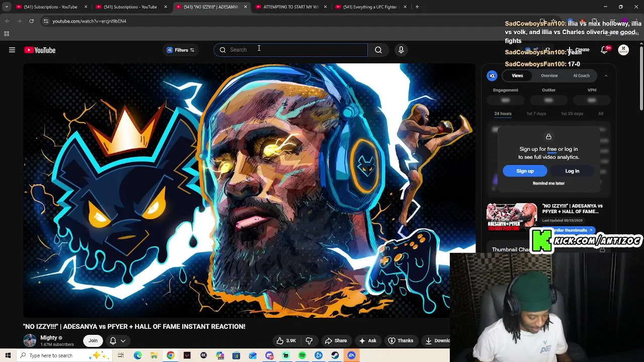Choose the 1st 28 days time range
The image size is (644, 362).
(572, 114)
